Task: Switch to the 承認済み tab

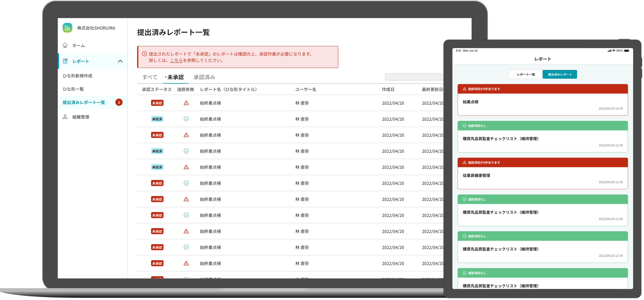Action: 204,77
